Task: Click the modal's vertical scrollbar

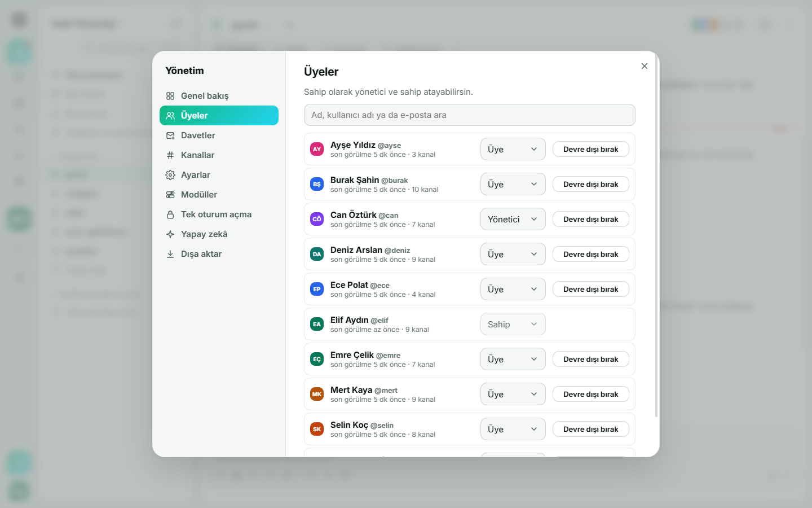Action: [x=656, y=237]
